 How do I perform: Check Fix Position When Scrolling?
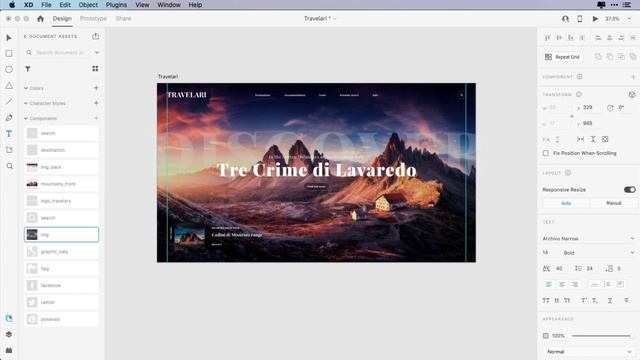(546, 153)
